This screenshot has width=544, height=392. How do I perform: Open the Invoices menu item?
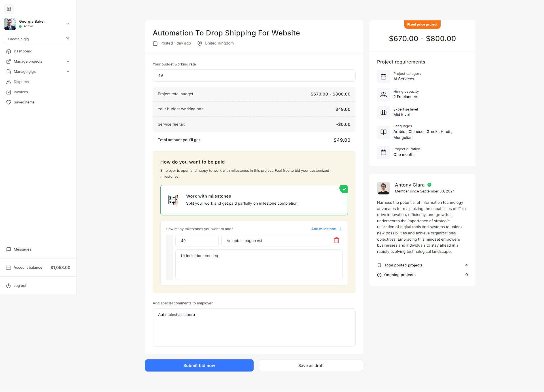[x=21, y=92]
